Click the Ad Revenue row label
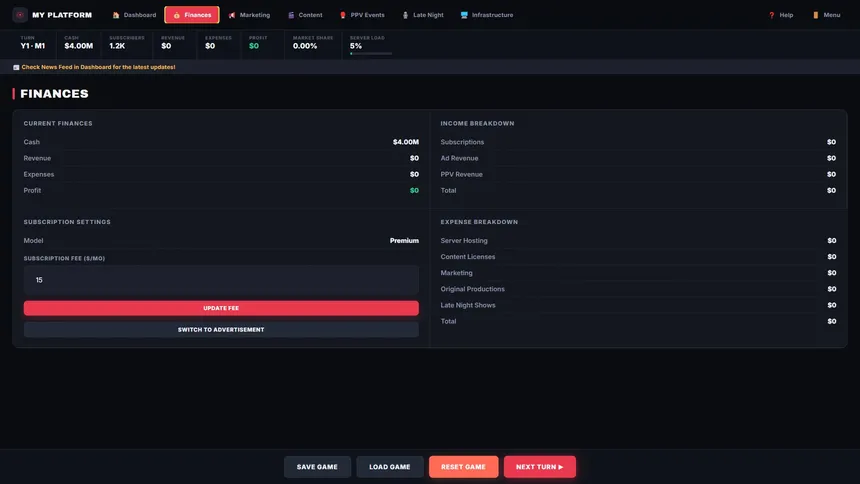This screenshot has width=860, height=484. pos(459,158)
